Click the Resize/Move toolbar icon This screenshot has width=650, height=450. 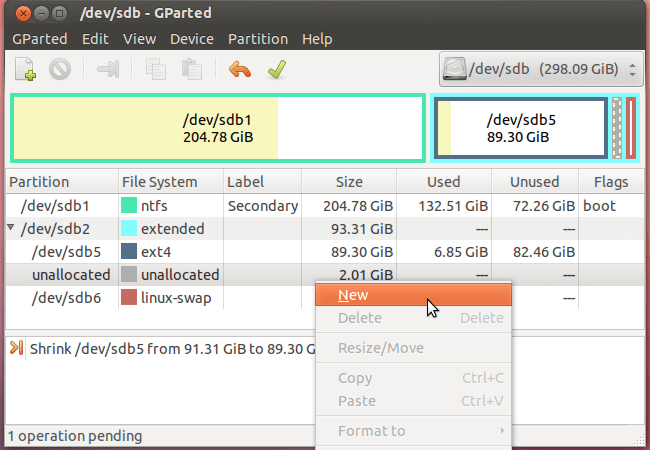pyautogui.click(x=108, y=70)
